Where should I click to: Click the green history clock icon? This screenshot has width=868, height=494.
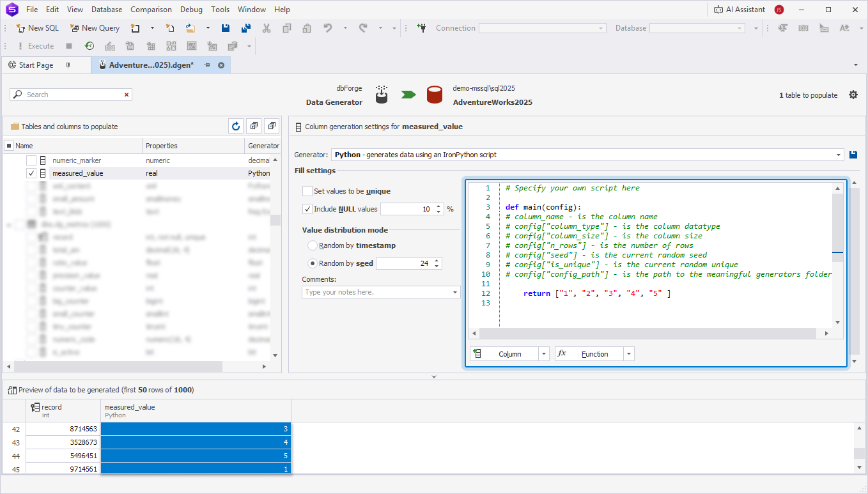click(89, 46)
